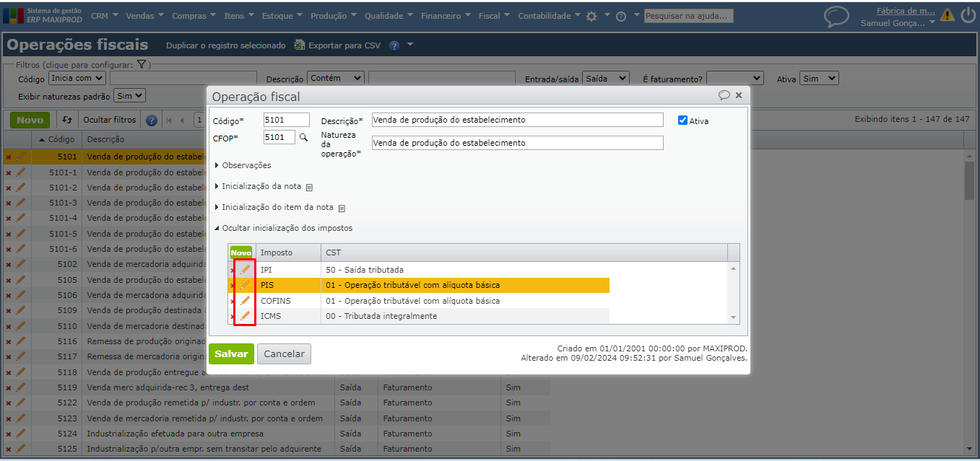The width and height of the screenshot is (980, 461).
Task: Open the Financeiro menu
Action: point(446,16)
